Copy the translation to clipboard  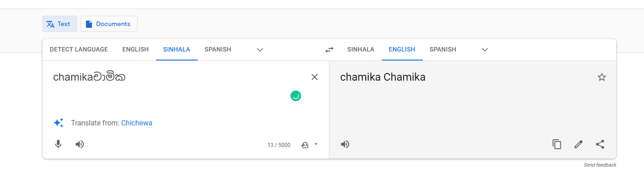click(557, 144)
